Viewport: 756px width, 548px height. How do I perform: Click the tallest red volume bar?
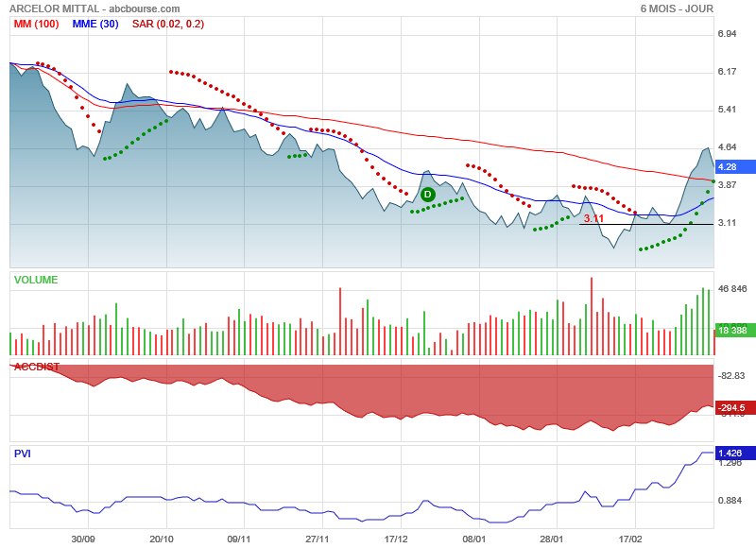[x=592, y=317]
